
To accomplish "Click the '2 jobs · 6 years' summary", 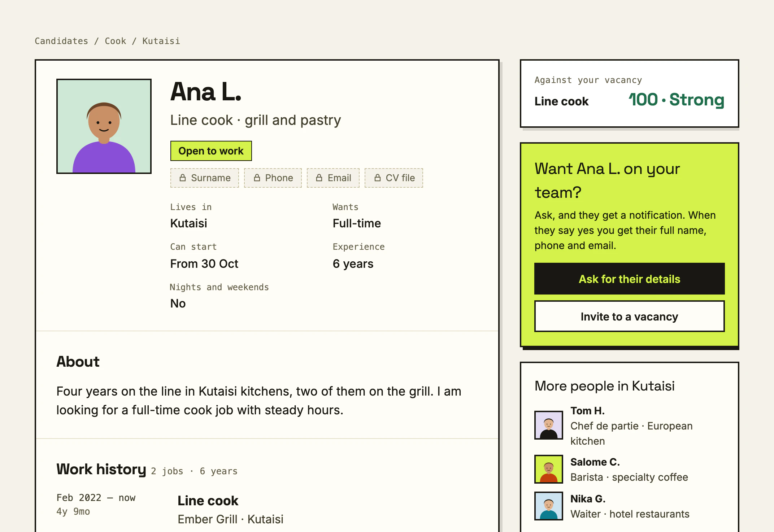I will pyautogui.click(x=194, y=471).
